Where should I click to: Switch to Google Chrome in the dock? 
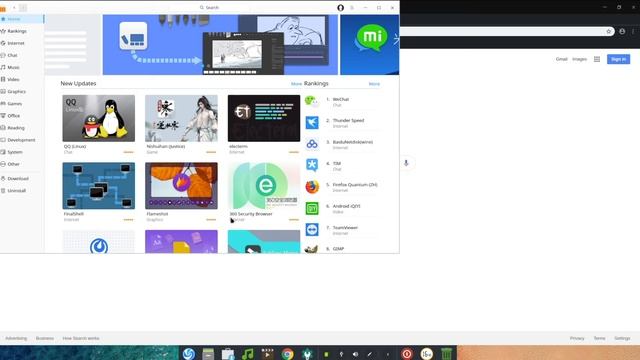[287, 354]
